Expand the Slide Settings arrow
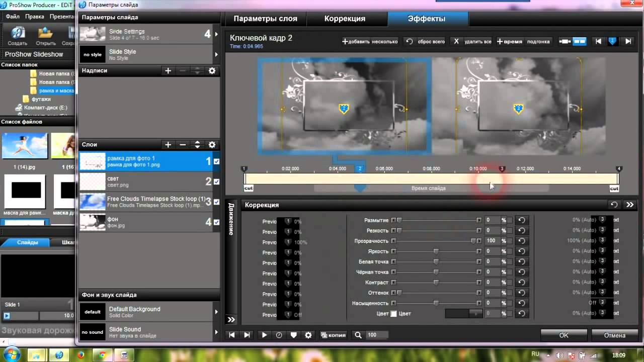Screen dimensions: 644x362 (x=216, y=34)
